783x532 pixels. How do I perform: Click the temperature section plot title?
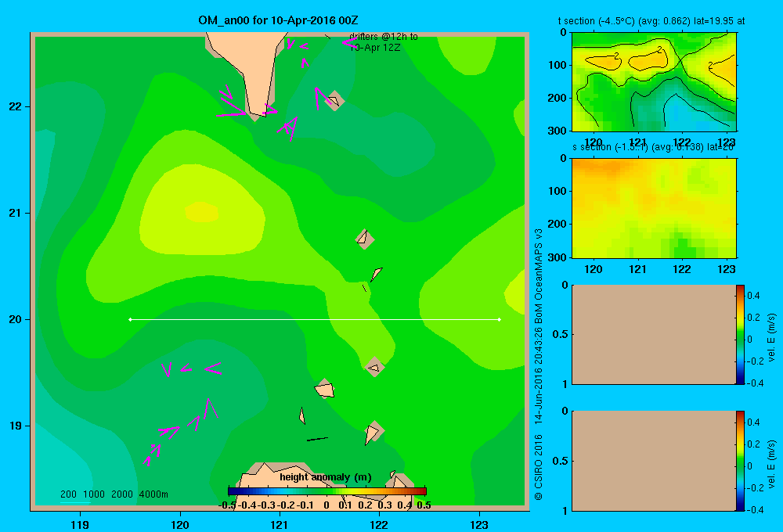tap(651, 21)
